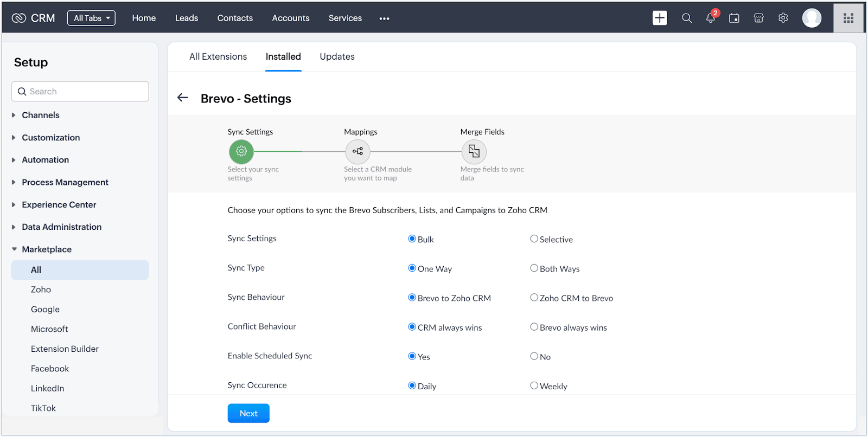The height and width of the screenshot is (437, 868).
Task: Click the back arrow beside Brevo - Settings
Action: point(183,98)
